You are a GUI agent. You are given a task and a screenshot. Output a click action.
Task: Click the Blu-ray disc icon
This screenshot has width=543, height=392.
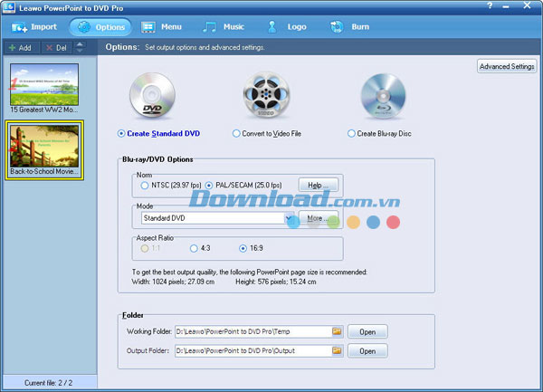pyautogui.click(x=383, y=96)
